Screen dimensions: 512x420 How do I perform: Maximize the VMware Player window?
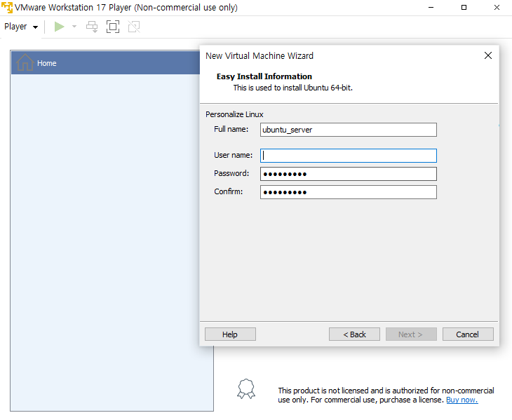click(464, 7)
